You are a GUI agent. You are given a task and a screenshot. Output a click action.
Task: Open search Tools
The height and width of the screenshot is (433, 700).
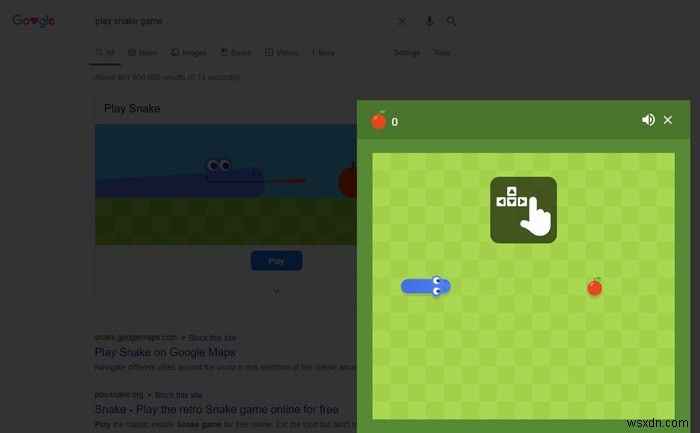pos(442,53)
